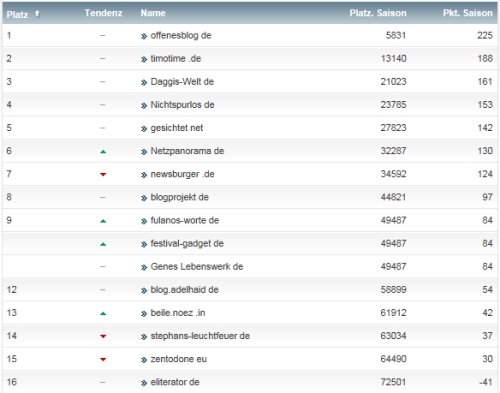Open the Genes Lebenswerk de link
This screenshot has height=393, width=500.
click(197, 267)
